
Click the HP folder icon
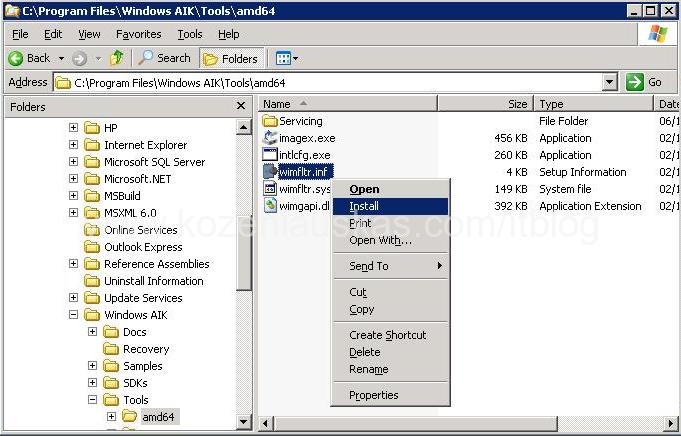[92, 128]
